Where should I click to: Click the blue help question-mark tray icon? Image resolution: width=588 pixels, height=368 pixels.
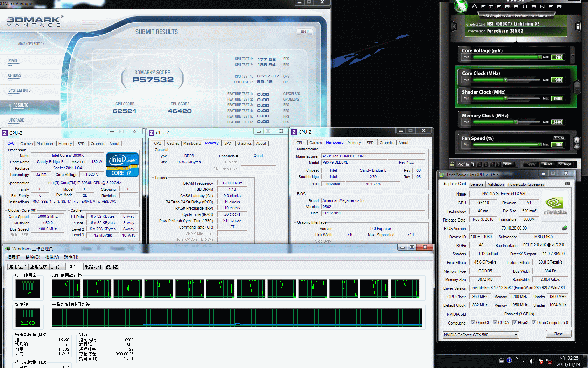(x=509, y=360)
